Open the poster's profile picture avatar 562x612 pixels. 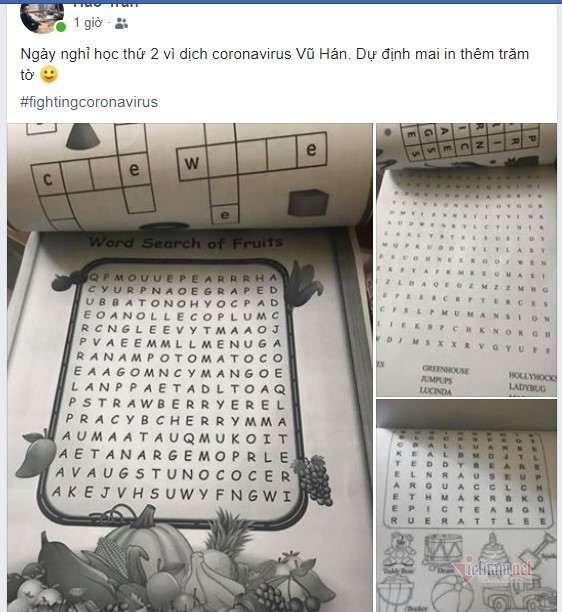click(42, 18)
